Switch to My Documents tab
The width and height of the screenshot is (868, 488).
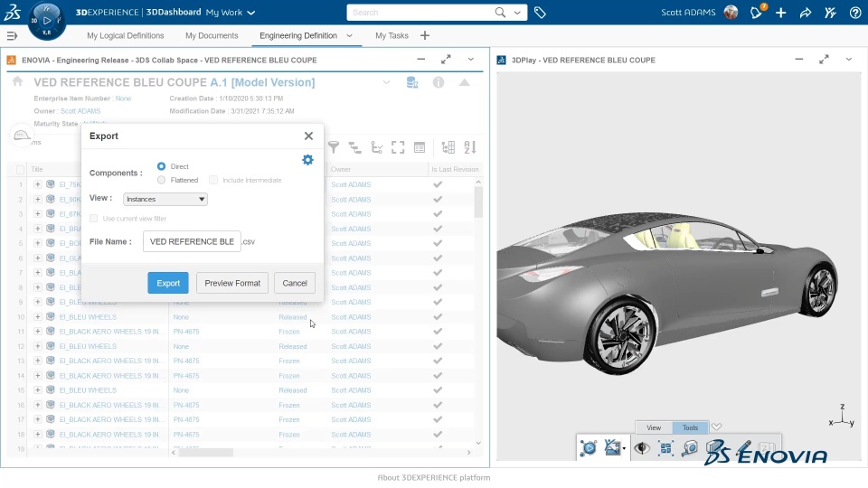click(212, 35)
